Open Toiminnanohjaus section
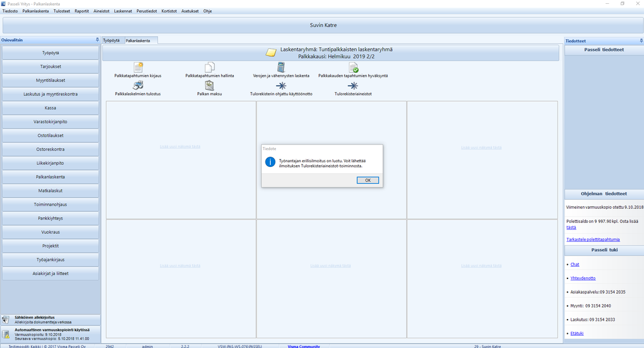Image resolution: width=644 pixels, height=348 pixels. pos(50,204)
